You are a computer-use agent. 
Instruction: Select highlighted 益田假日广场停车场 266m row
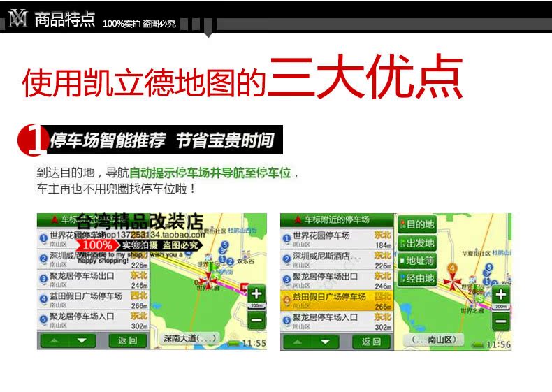pos(337,300)
